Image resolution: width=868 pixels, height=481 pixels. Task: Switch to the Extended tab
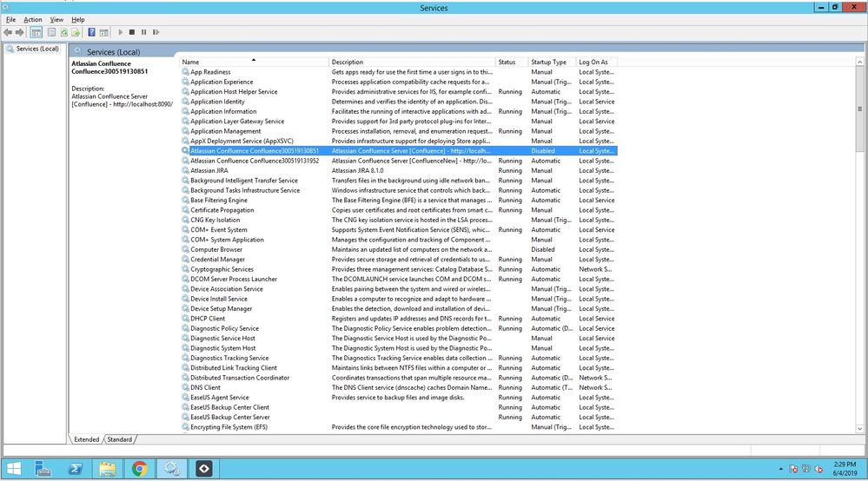[x=86, y=439]
